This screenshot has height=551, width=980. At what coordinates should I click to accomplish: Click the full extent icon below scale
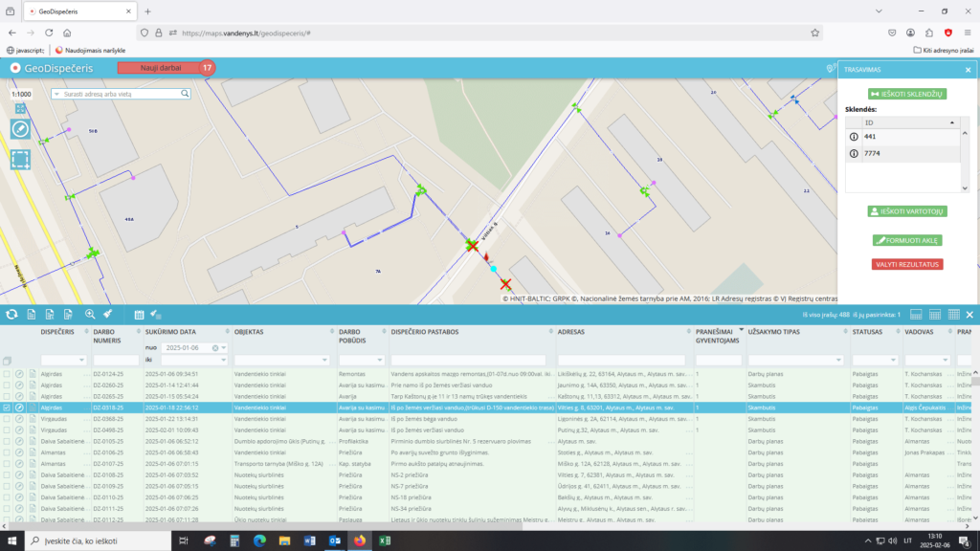coord(20,109)
